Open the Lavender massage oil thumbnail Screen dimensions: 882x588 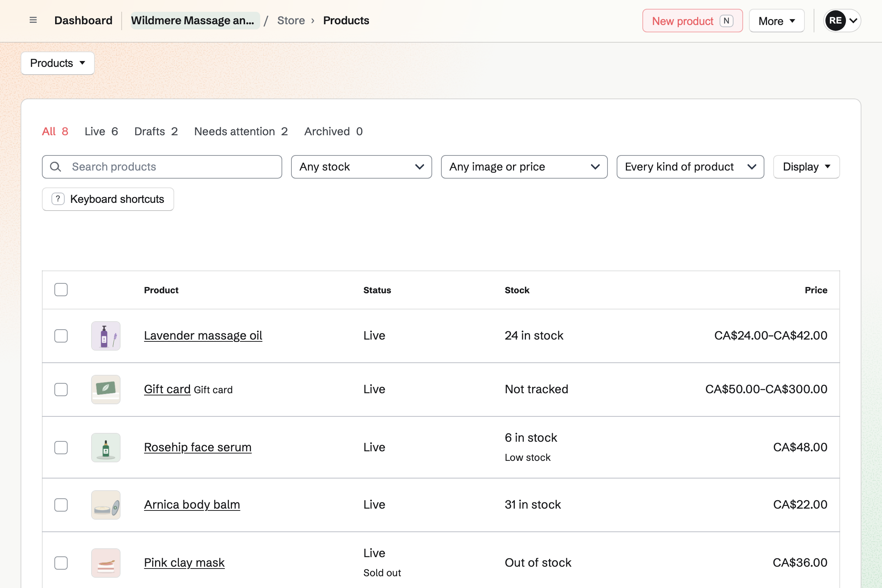click(x=106, y=336)
